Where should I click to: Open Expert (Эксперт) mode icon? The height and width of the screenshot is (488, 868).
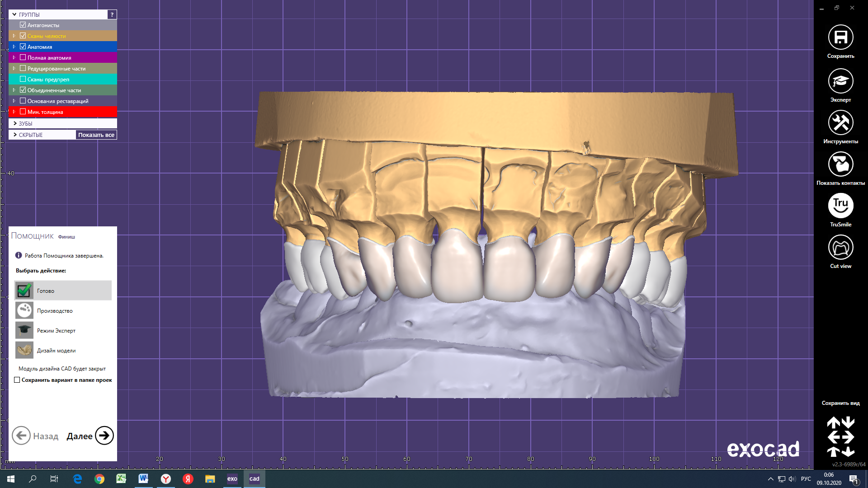click(840, 81)
